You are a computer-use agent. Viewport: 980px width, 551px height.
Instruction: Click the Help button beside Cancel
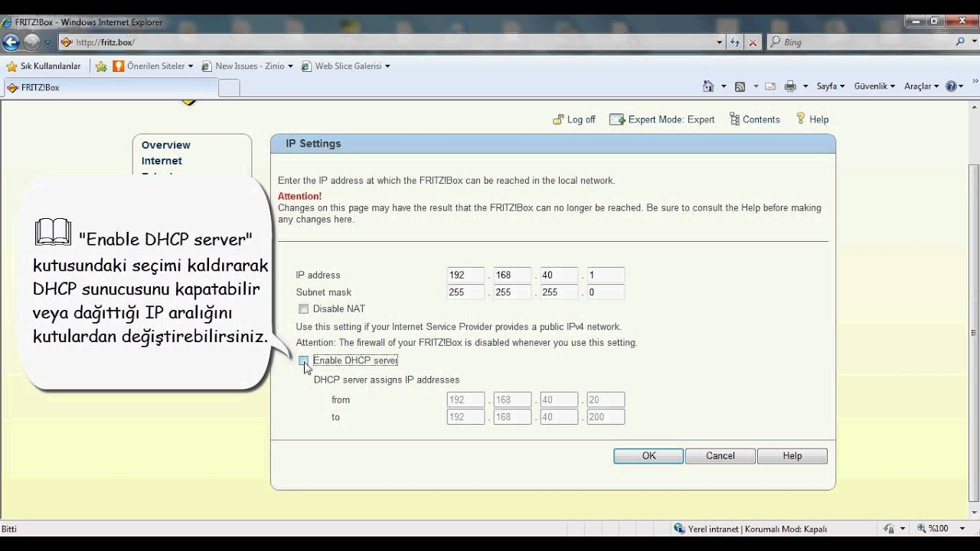coord(792,456)
